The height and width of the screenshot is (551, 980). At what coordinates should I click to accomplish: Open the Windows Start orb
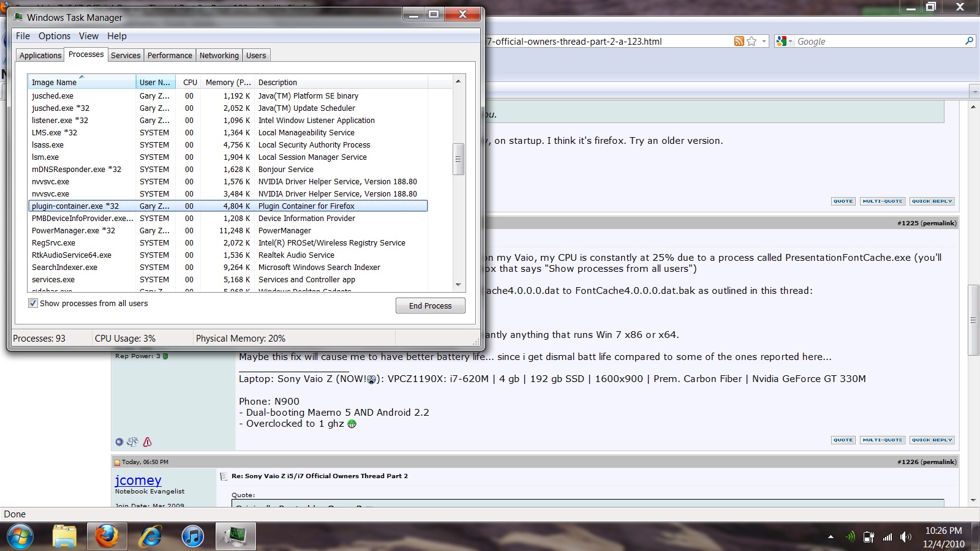20,537
